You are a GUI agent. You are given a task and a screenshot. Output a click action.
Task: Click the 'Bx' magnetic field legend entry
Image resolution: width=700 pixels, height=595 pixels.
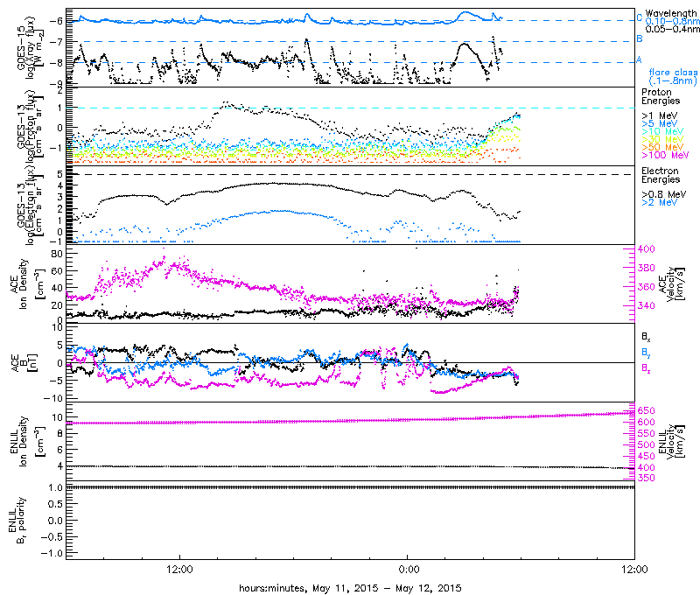(646, 338)
